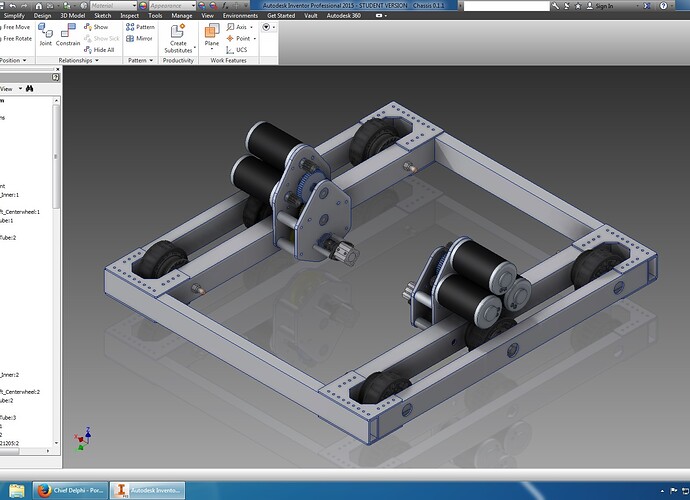Click the fx parameters icon
Screen dimensions: 690x500
(x=225, y=6)
